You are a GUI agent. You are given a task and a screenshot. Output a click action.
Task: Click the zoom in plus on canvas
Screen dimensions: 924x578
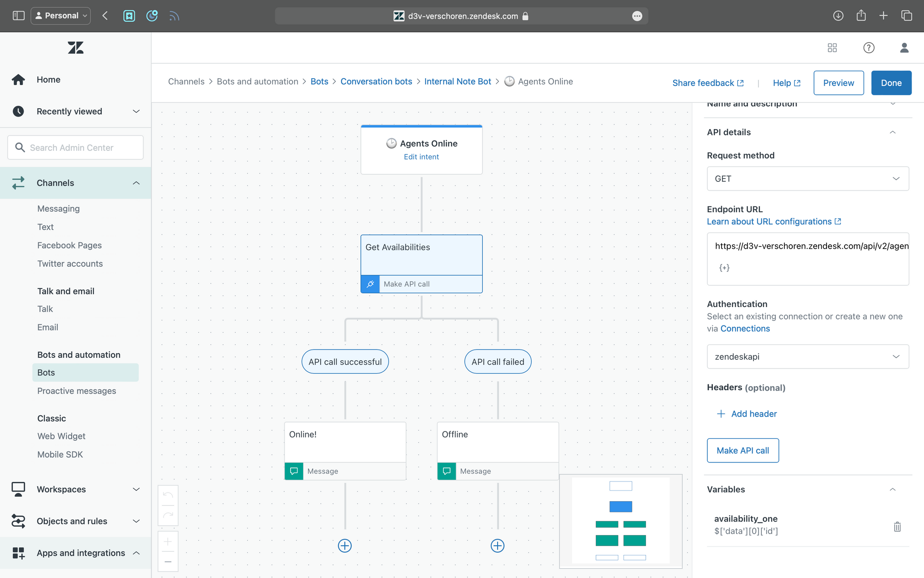click(x=168, y=541)
